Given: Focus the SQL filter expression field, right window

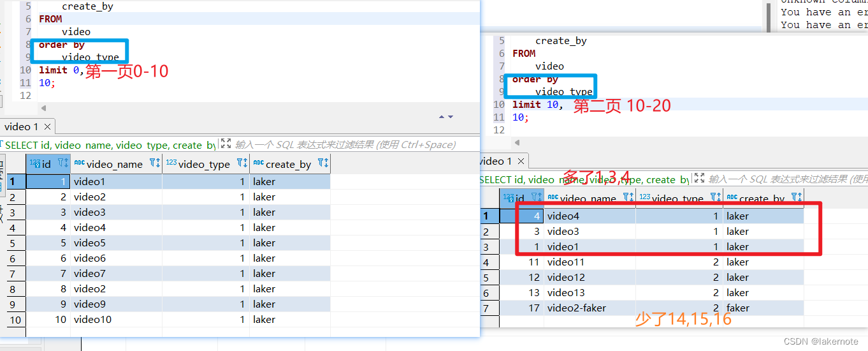Looking at the screenshot, I should 787,179.
